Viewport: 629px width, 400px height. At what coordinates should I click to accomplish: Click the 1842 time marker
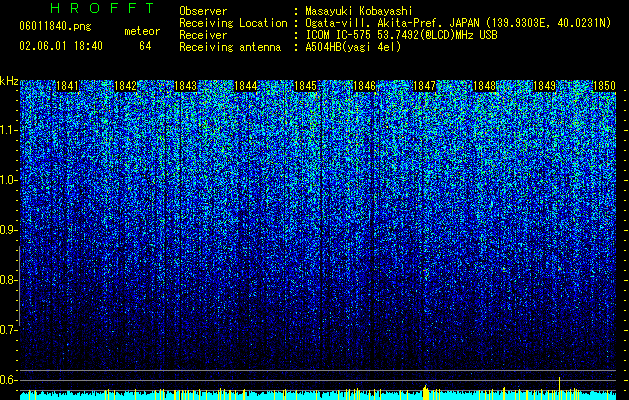126,86
